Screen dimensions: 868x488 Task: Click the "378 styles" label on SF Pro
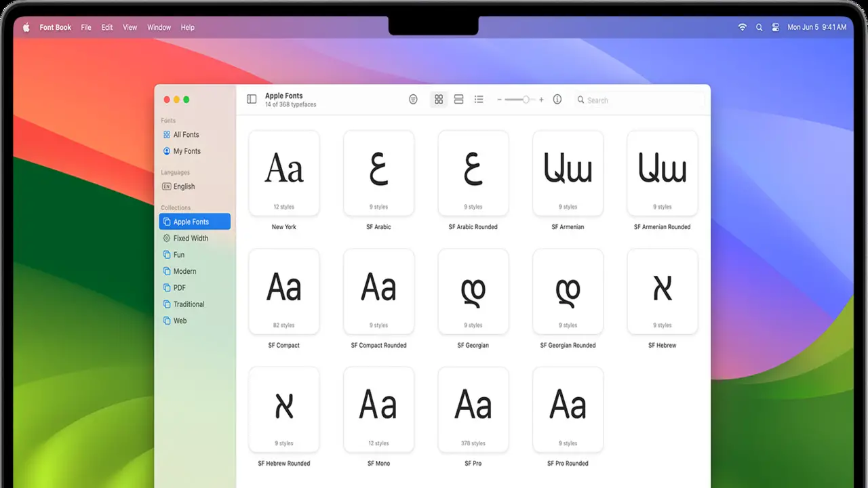tap(473, 443)
